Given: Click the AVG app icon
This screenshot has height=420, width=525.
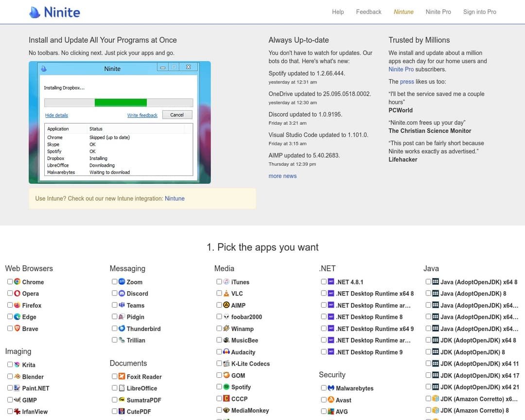Looking at the screenshot, I should point(331,411).
